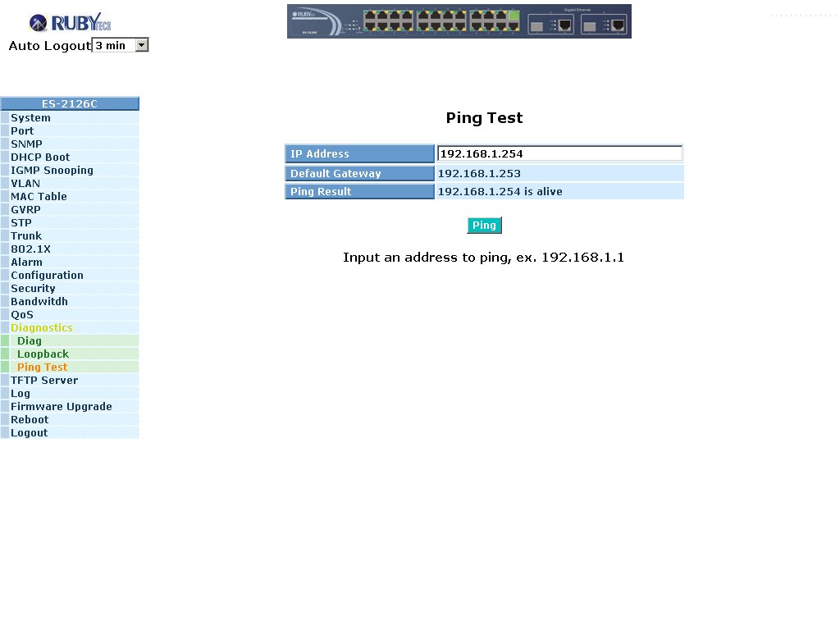This screenshot has height=630, width=840.
Task: Click the switch front panel image
Action: tap(459, 21)
